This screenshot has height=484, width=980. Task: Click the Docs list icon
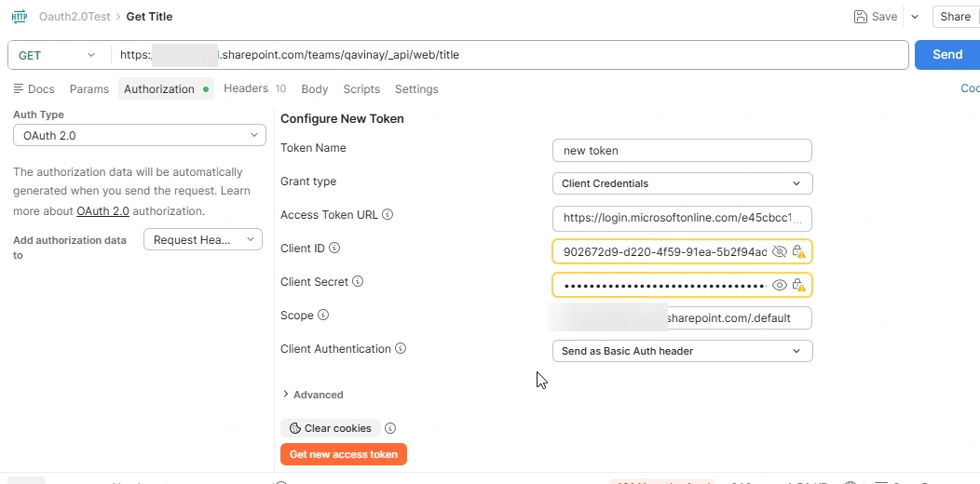(x=19, y=88)
